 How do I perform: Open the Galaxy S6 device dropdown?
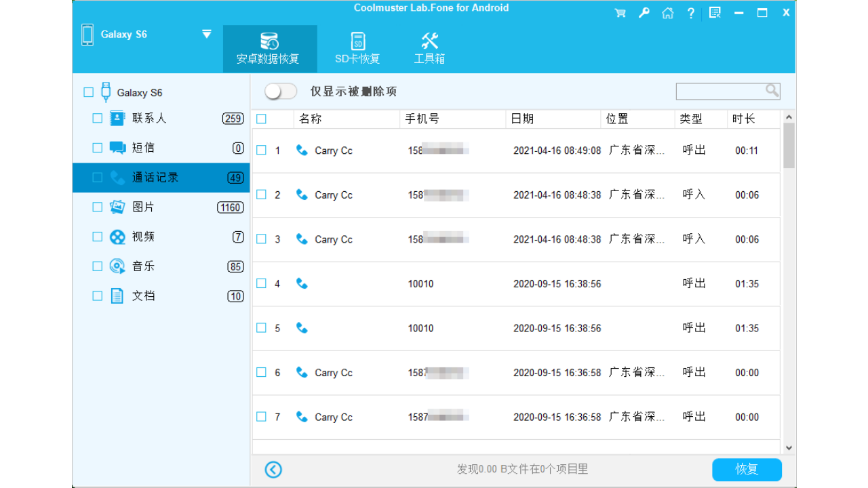205,34
